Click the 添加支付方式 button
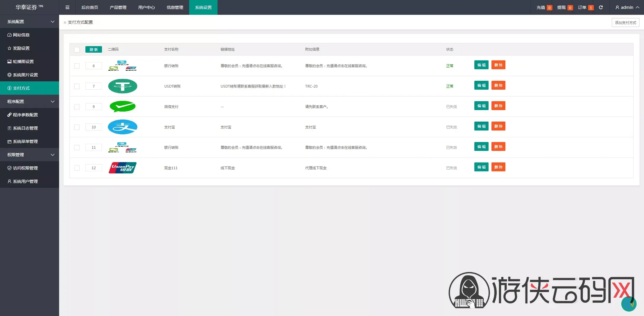This screenshot has height=316, width=644. click(625, 22)
